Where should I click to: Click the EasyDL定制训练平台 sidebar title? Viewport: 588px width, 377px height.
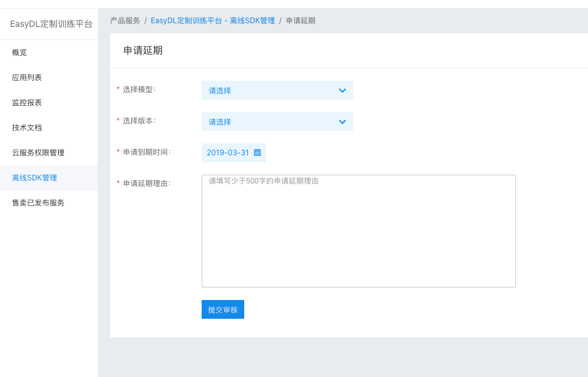click(51, 24)
